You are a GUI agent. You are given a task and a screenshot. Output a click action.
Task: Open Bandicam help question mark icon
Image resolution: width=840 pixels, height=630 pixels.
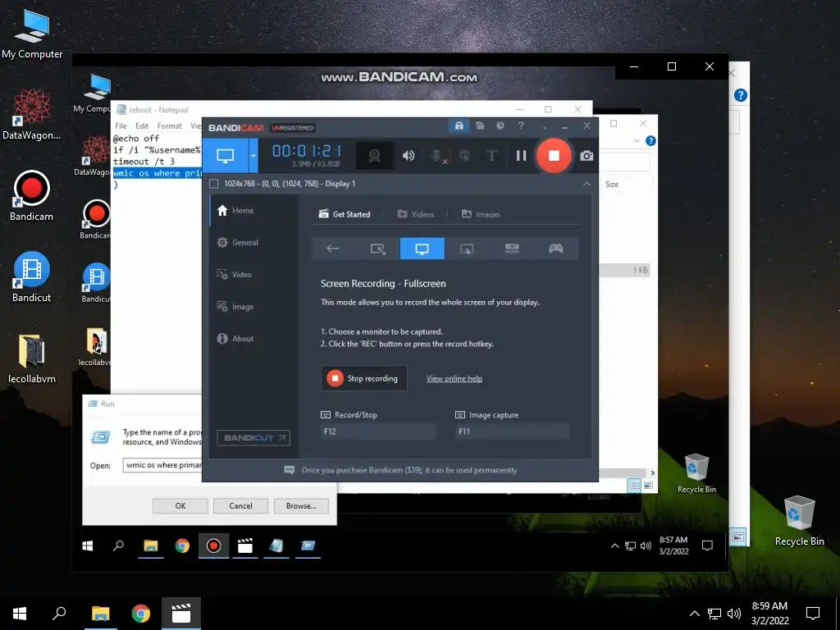[x=521, y=126]
